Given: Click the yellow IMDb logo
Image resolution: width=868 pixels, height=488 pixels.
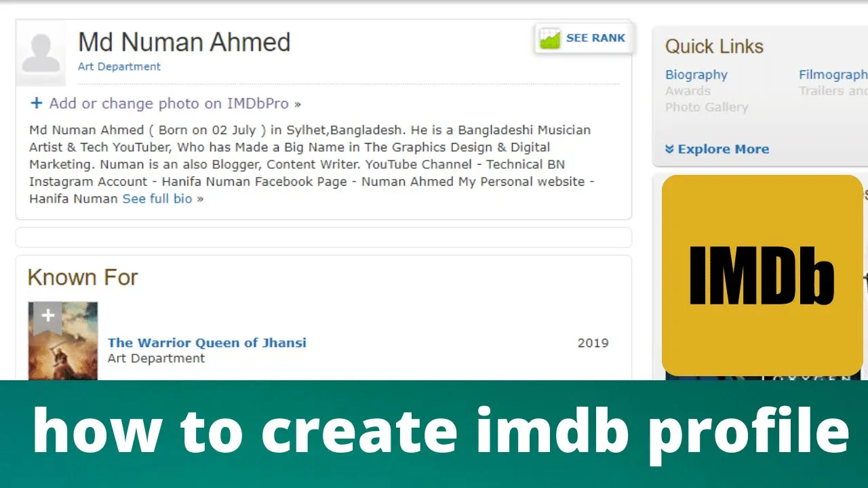Looking at the screenshot, I should point(762,275).
